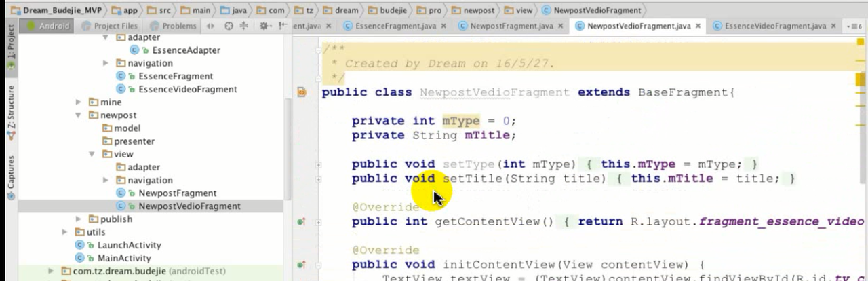The image size is (868, 281).
Task: Open the 1: Project tool window button
Action: 10,50
